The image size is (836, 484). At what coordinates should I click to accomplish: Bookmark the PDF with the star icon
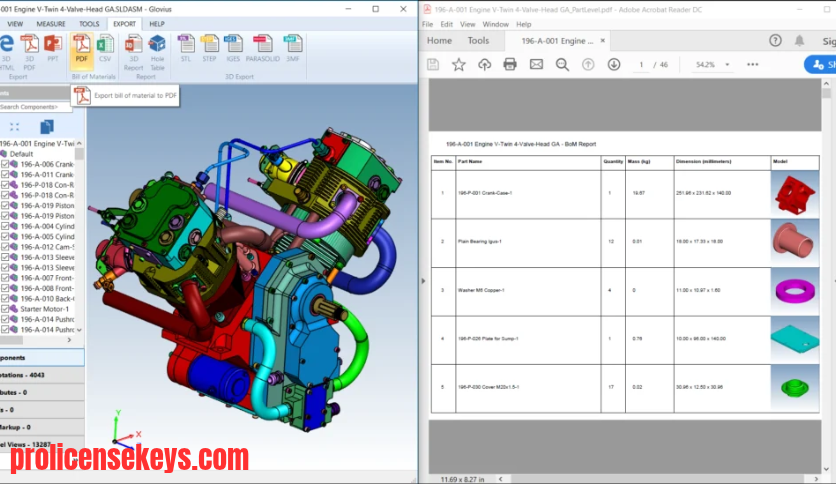tap(459, 64)
